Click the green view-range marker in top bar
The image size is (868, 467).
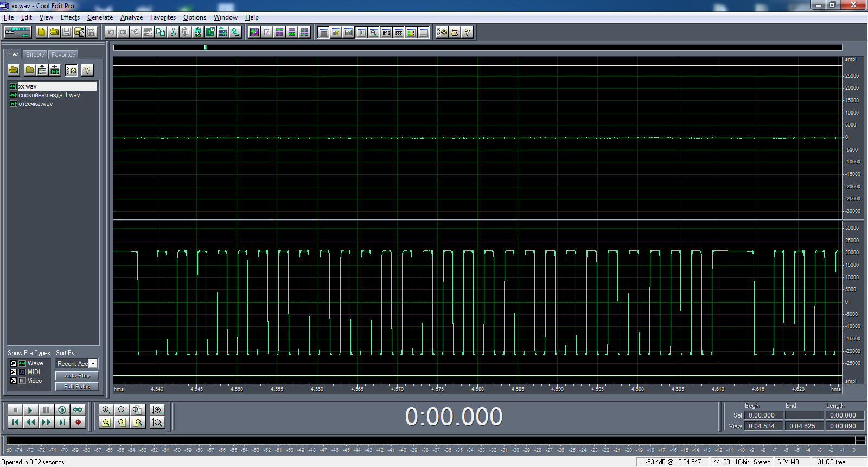coord(205,47)
